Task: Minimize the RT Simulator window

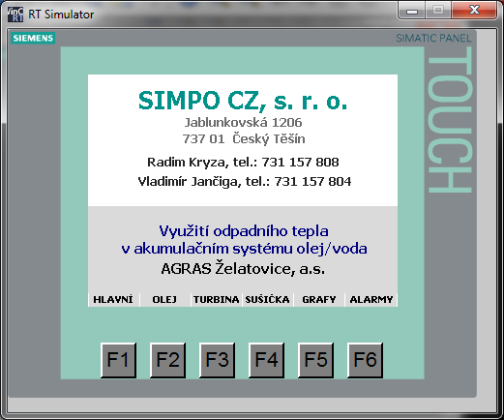Action: point(412,11)
